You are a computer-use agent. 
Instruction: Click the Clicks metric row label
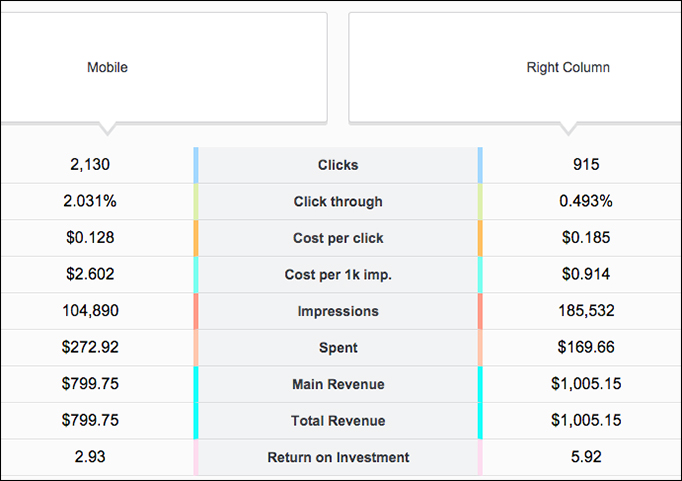tap(338, 165)
